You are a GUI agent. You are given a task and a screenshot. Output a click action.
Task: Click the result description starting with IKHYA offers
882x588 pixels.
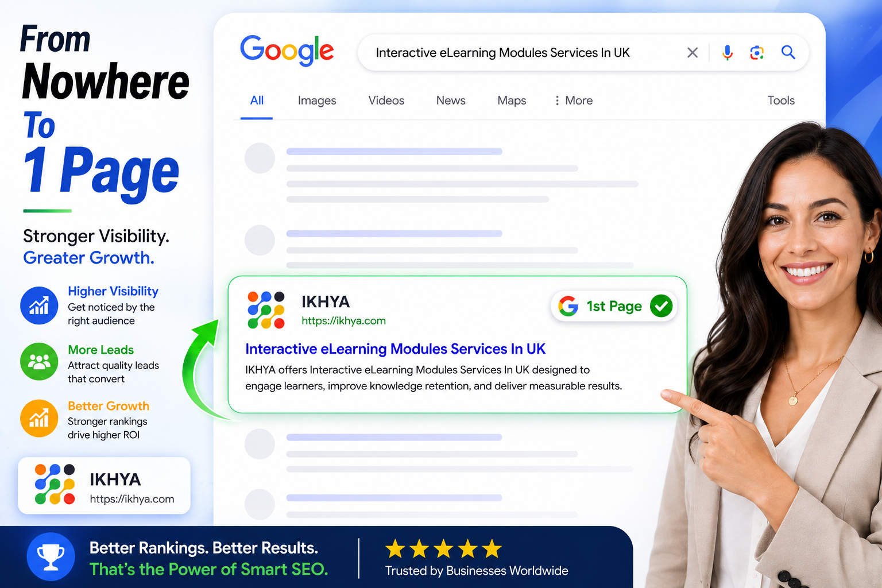click(434, 378)
